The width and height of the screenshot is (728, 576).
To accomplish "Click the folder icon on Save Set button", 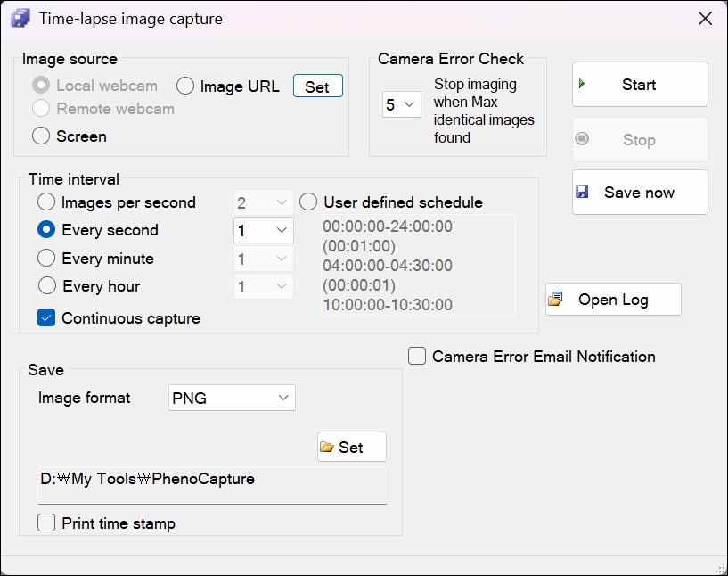I will (x=327, y=447).
